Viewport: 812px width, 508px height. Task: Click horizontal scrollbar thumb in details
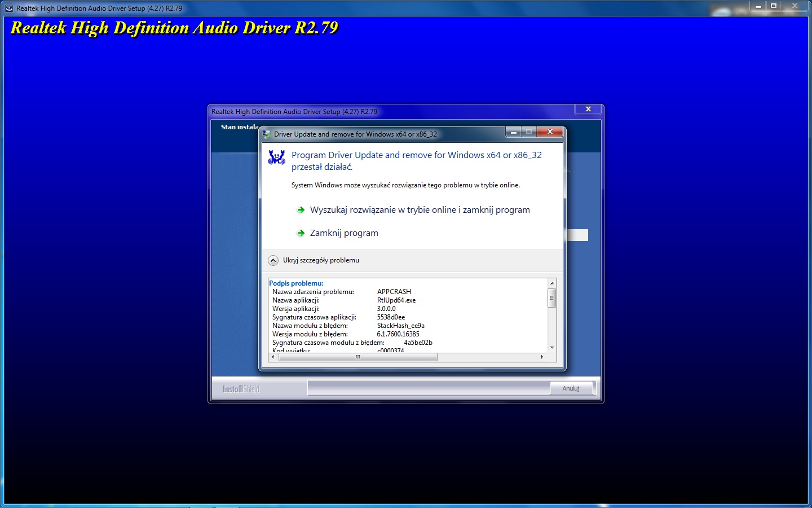pyautogui.click(x=358, y=357)
